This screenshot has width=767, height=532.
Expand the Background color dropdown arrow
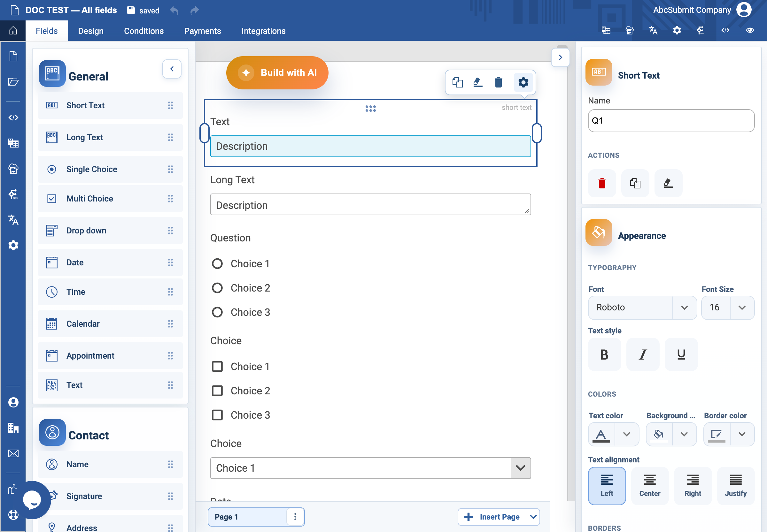[x=684, y=434]
